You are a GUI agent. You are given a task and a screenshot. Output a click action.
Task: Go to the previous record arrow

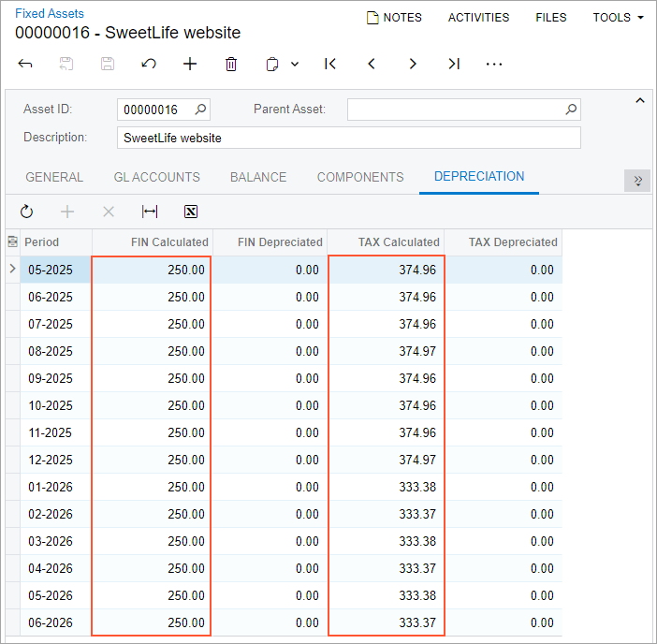(x=372, y=65)
